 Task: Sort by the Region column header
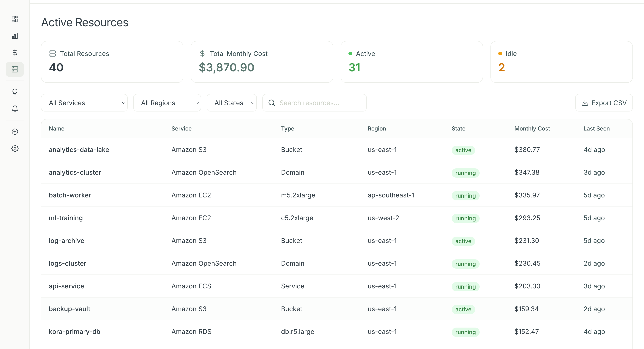377,129
